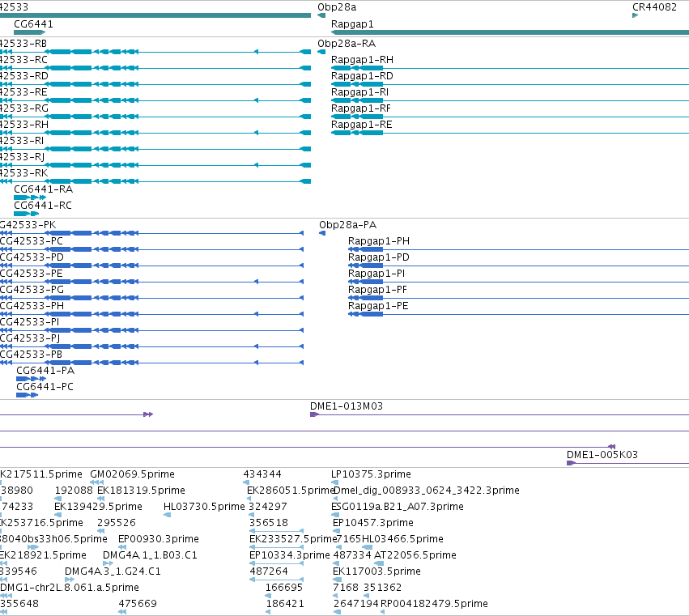Click the CR44082 gene label
The image size is (689, 616).
654,7
